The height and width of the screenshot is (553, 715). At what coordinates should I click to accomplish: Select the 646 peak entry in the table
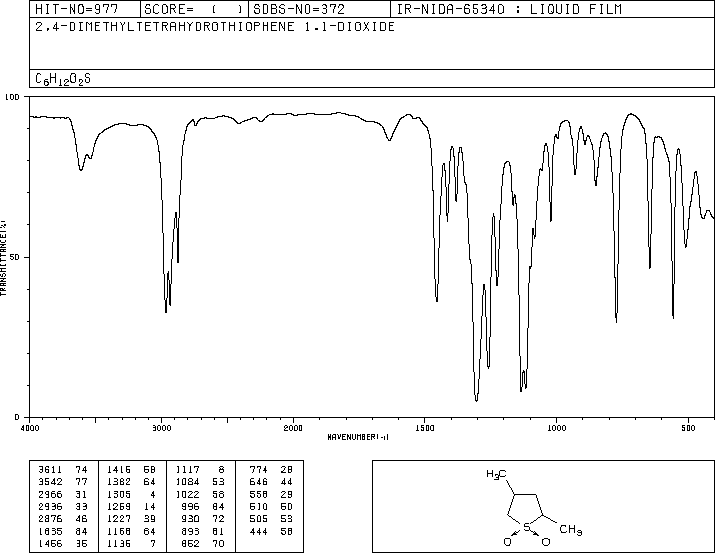(271, 481)
